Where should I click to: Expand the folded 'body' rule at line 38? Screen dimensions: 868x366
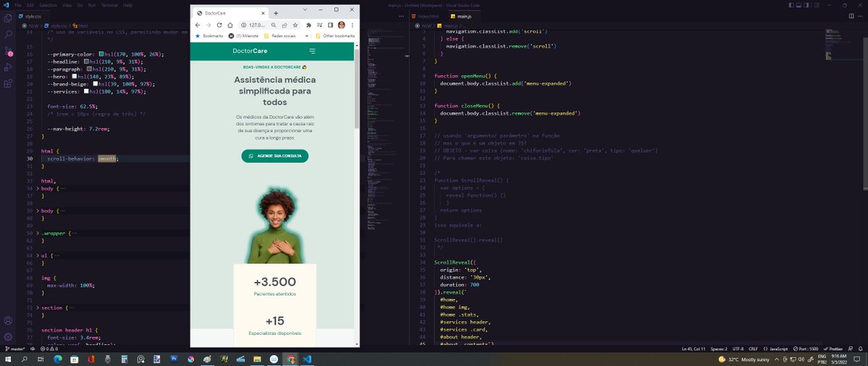click(x=38, y=210)
